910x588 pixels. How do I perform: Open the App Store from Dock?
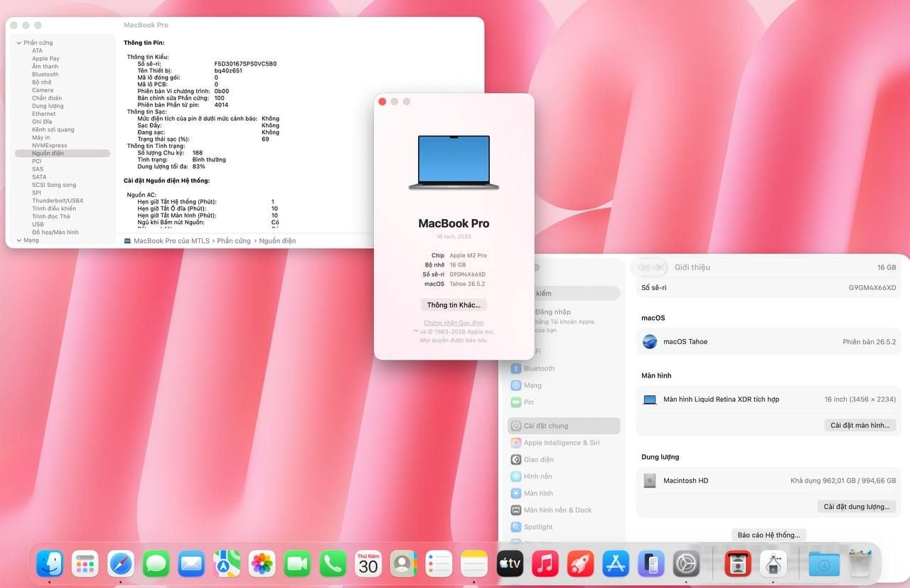tap(616, 564)
